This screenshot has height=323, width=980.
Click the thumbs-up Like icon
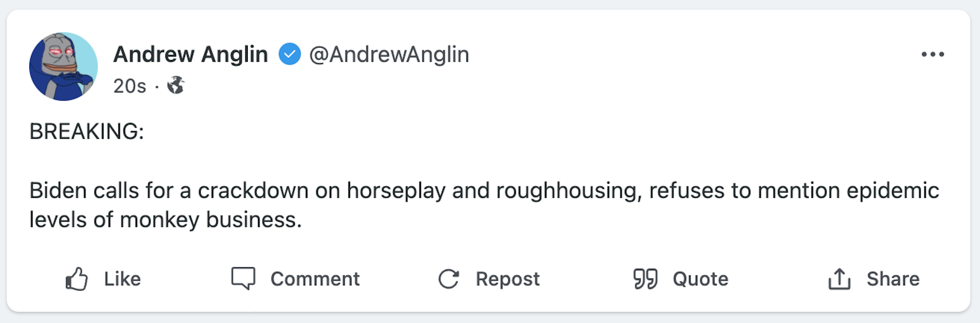tap(76, 279)
